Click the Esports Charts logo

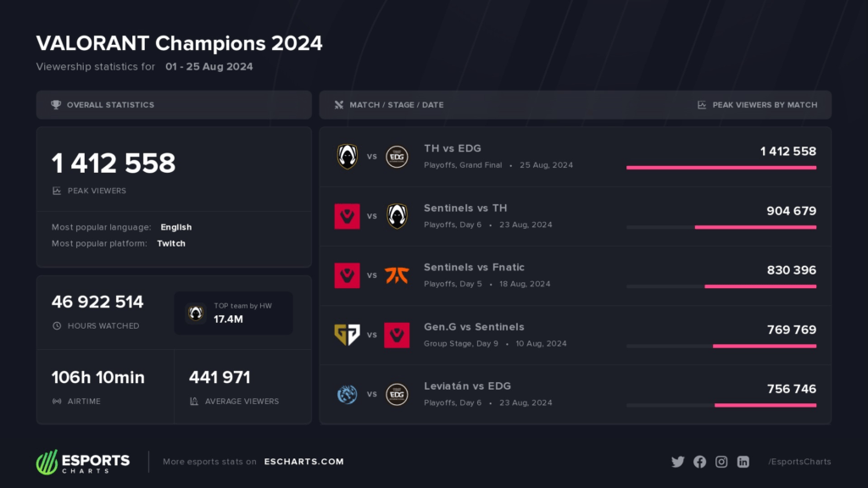pyautogui.click(x=83, y=462)
